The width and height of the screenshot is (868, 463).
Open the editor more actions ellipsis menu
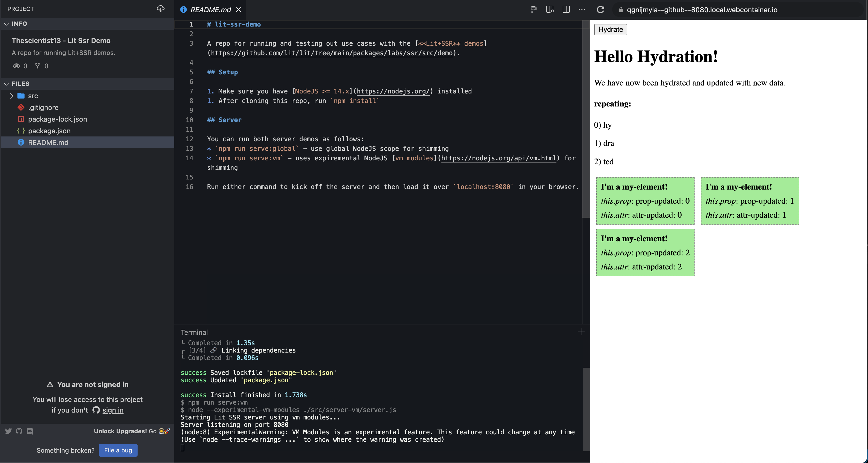pos(582,10)
